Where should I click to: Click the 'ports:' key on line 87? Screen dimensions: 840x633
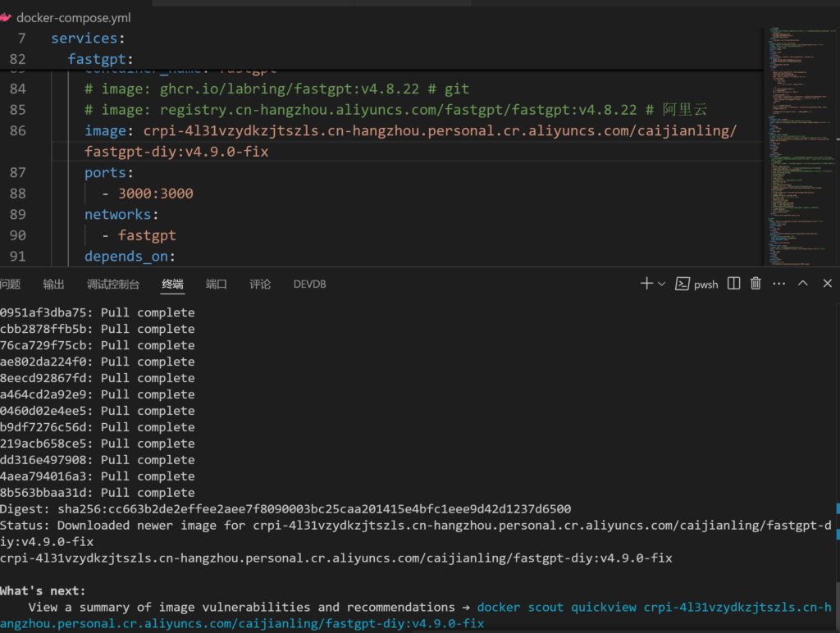click(109, 172)
